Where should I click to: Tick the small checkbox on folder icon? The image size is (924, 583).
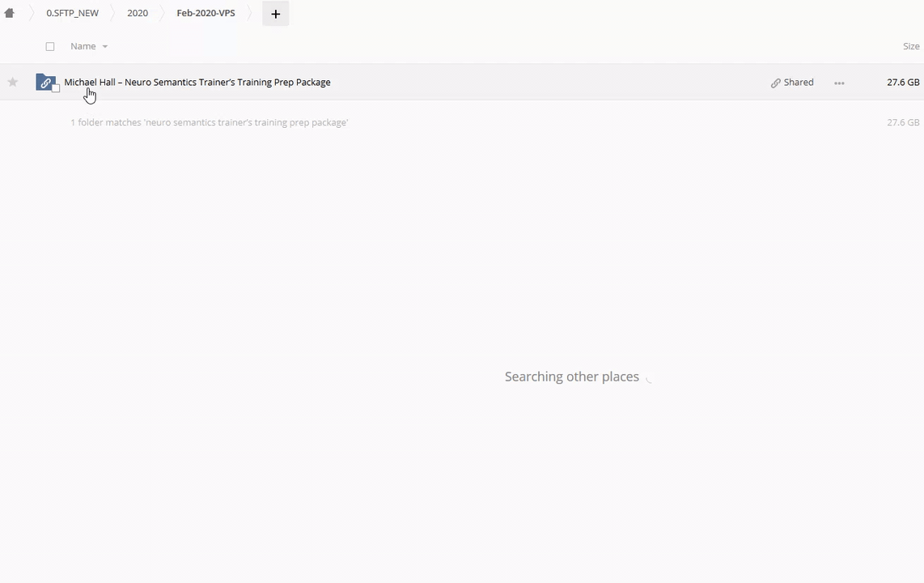(56, 88)
